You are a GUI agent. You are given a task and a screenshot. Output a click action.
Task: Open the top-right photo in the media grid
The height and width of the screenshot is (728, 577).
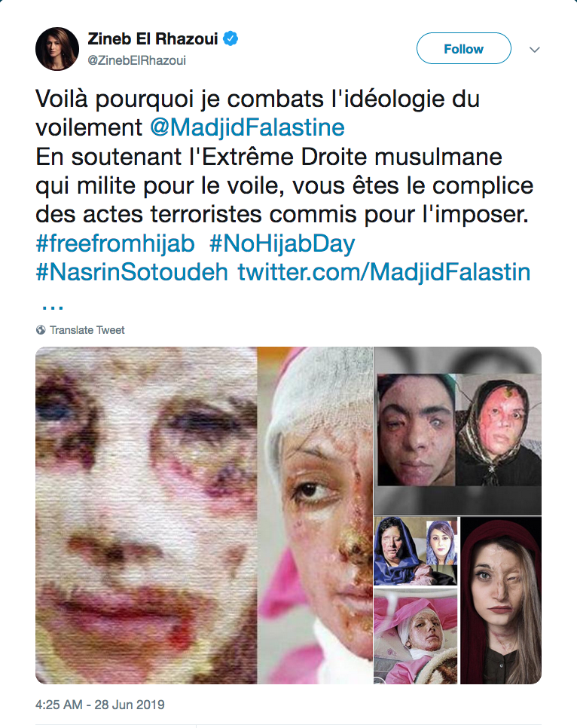pos(458,431)
